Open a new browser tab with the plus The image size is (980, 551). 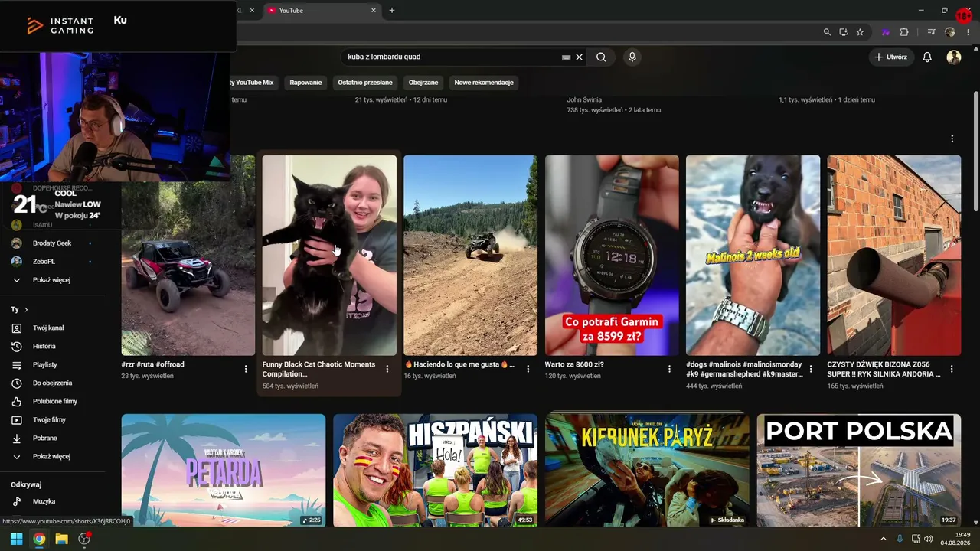tap(392, 10)
